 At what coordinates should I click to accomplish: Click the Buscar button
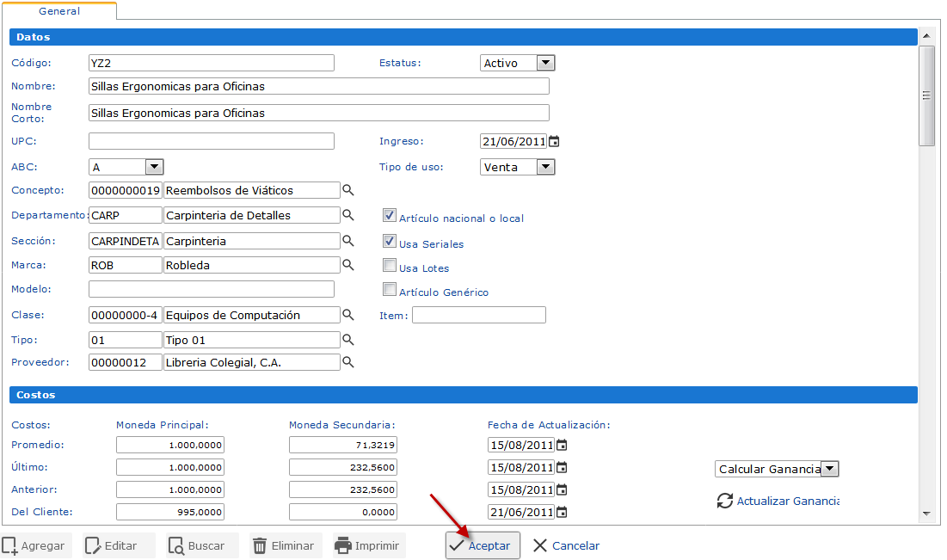click(x=202, y=545)
